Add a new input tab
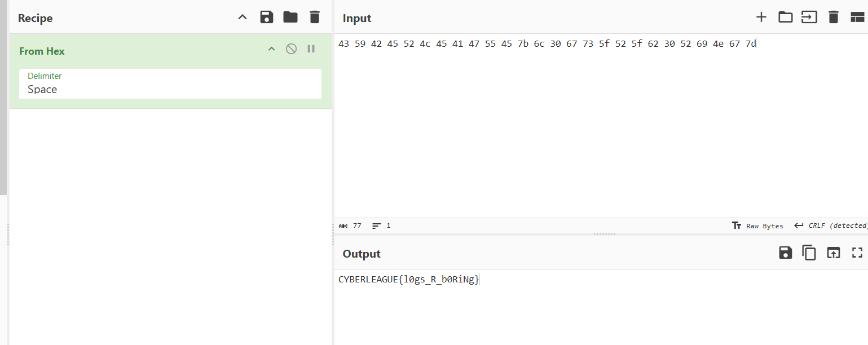Image resolution: width=868 pixels, height=345 pixels. (761, 17)
